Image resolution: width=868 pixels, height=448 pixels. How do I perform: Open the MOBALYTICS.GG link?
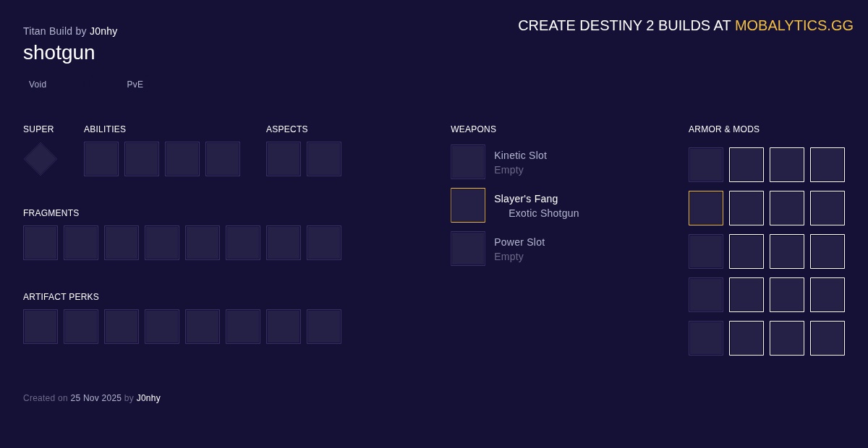(793, 25)
